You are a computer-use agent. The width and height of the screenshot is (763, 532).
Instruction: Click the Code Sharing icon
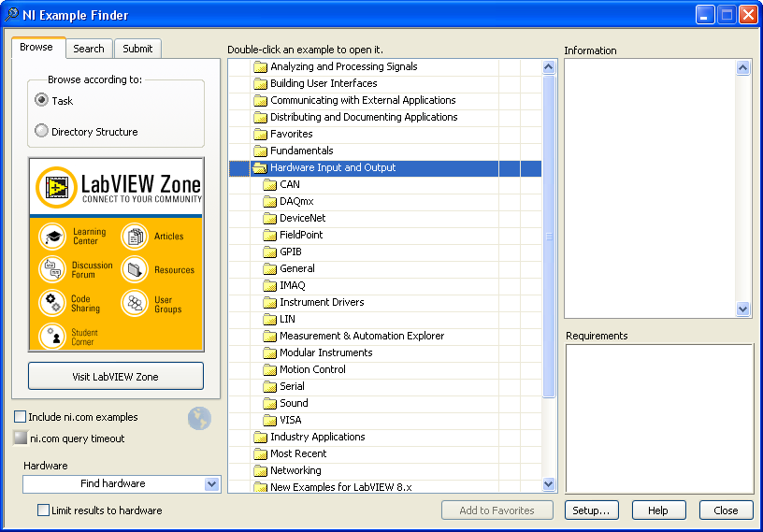tap(52, 303)
